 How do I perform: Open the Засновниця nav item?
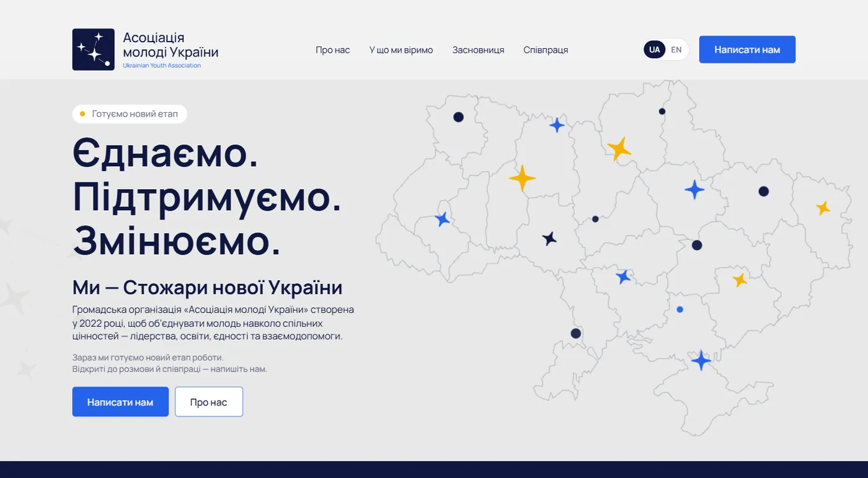(478, 50)
